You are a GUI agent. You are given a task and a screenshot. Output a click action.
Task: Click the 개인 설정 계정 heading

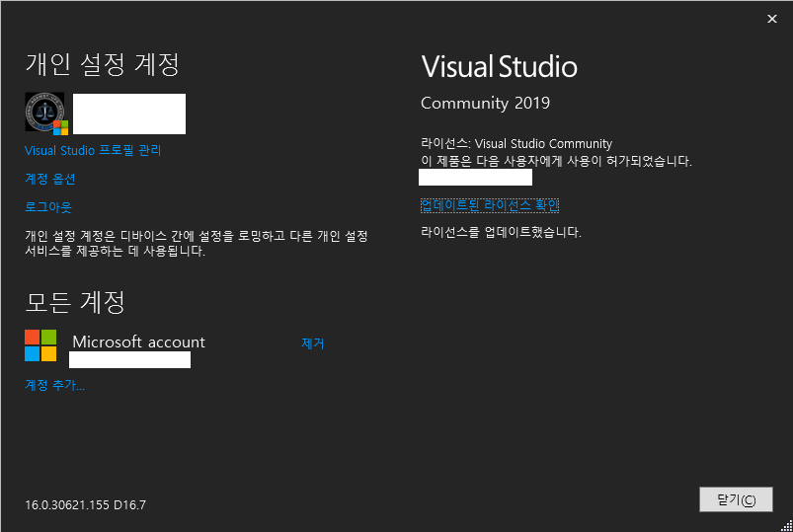(102, 64)
